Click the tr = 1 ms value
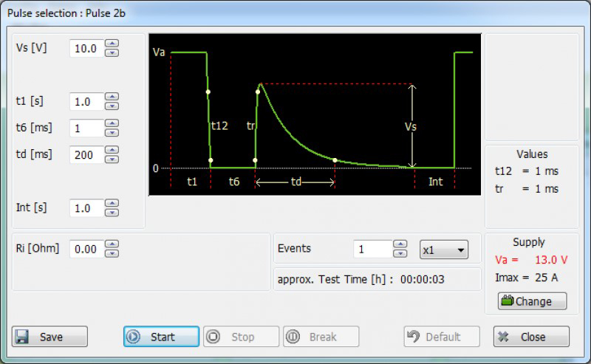Screen dimensions: 591x364 point(527,189)
